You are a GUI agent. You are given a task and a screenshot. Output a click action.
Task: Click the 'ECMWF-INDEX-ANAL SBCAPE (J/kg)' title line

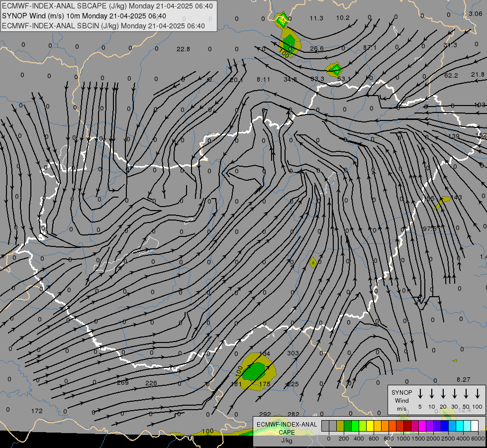click(x=107, y=6)
